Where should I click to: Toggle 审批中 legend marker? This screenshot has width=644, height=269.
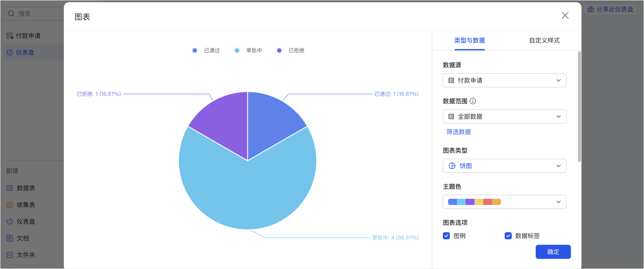point(237,50)
